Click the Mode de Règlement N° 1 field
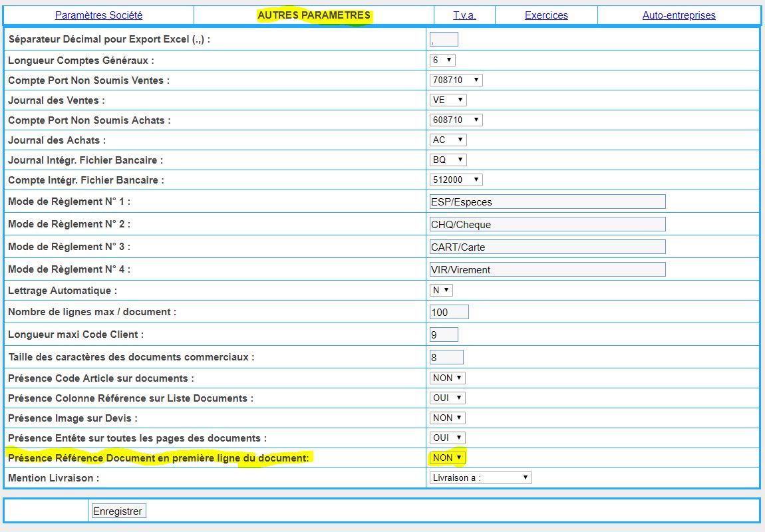The height and width of the screenshot is (532, 765). (x=547, y=202)
